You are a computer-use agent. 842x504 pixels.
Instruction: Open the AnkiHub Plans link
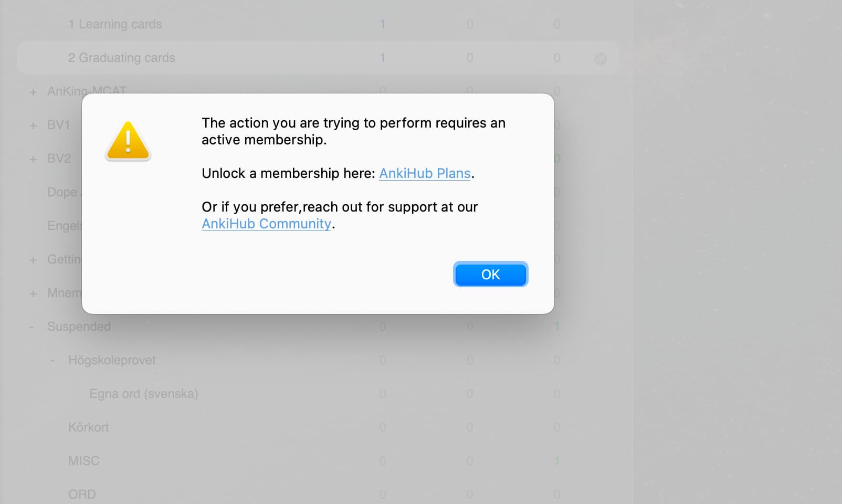[x=425, y=173]
